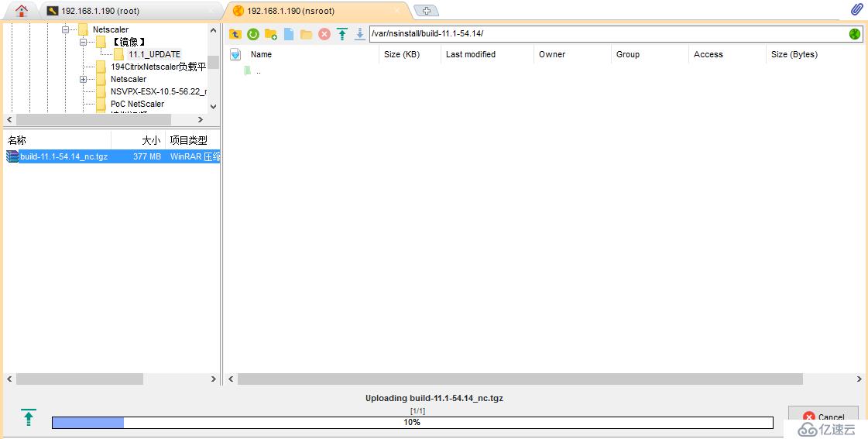The width and height of the screenshot is (868, 439).
Task: Select the PoC NetScaler folder
Action: (x=137, y=104)
